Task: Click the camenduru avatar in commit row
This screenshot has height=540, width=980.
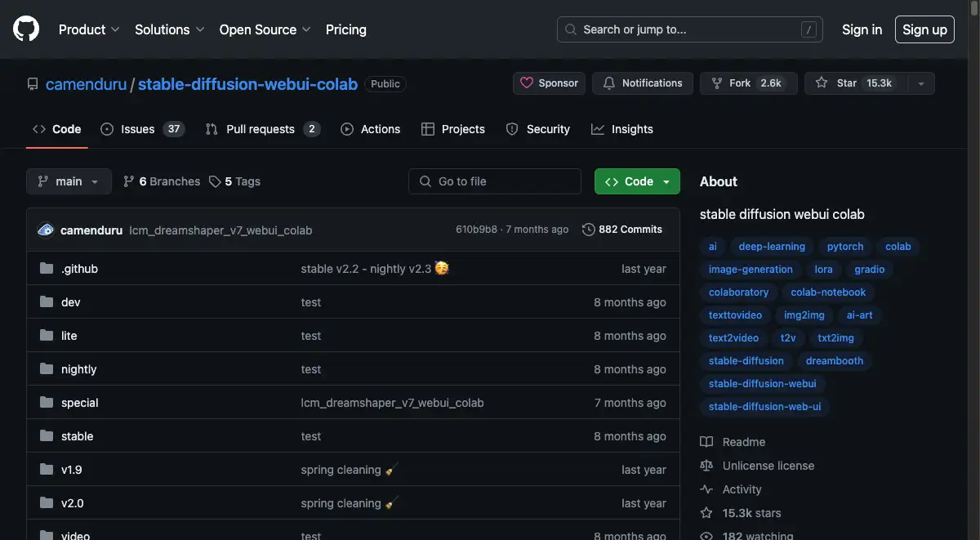Action: [x=46, y=230]
